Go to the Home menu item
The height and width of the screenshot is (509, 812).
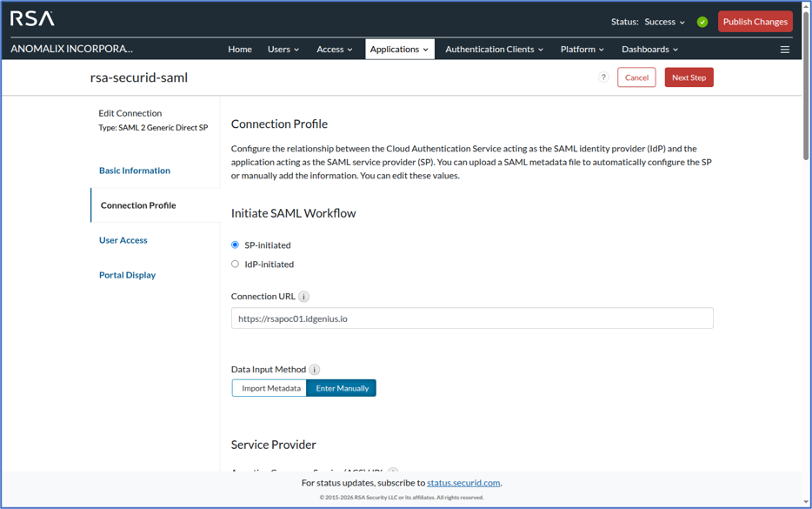240,50
